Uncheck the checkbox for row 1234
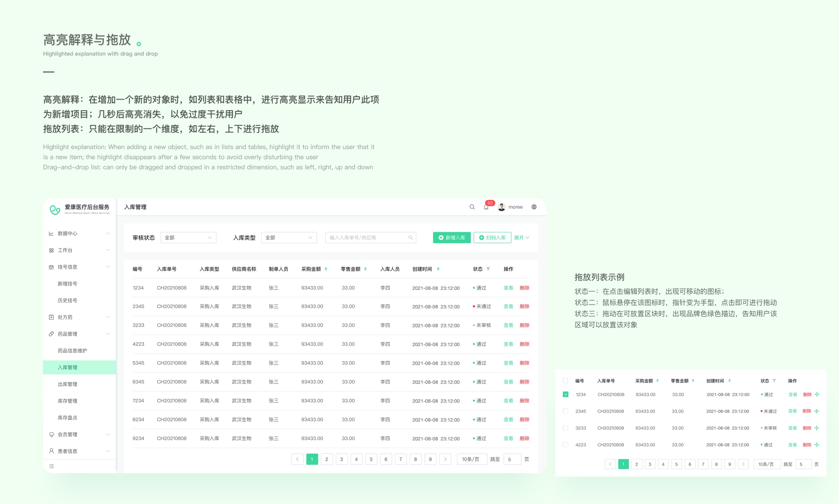This screenshot has height=504, width=839. click(565, 394)
